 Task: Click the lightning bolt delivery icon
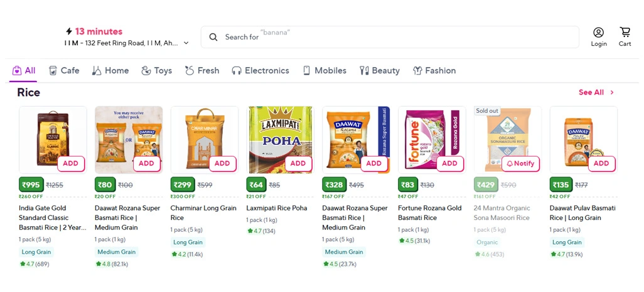(69, 31)
